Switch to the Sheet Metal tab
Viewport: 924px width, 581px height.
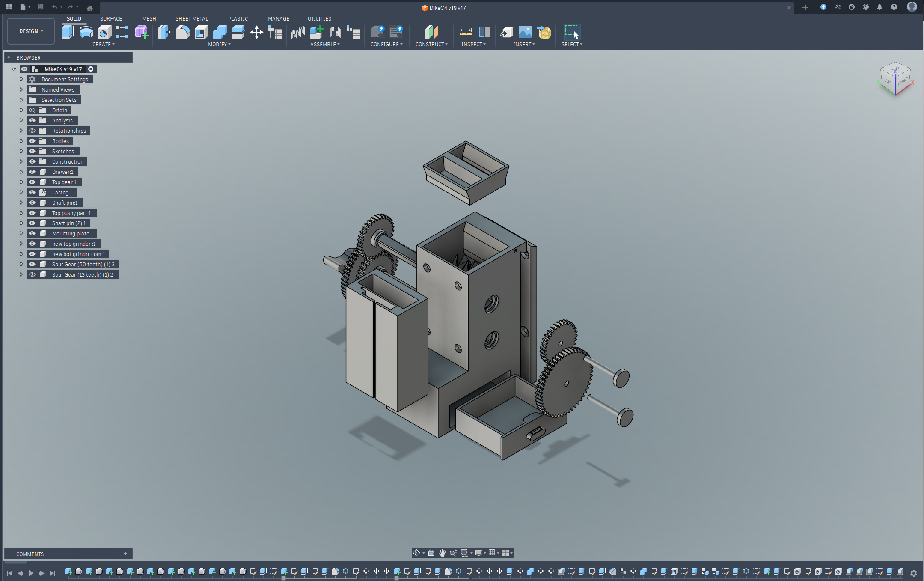[x=191, y=18]
